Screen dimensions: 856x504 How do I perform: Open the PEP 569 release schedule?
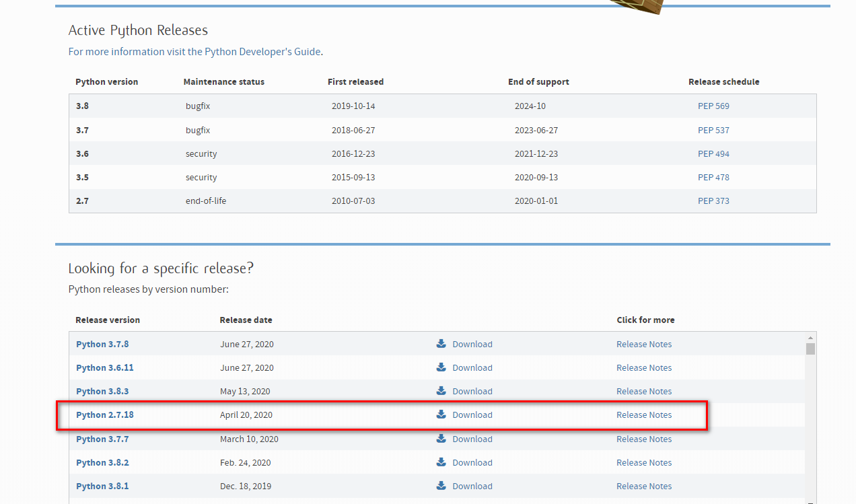[713, 106]
